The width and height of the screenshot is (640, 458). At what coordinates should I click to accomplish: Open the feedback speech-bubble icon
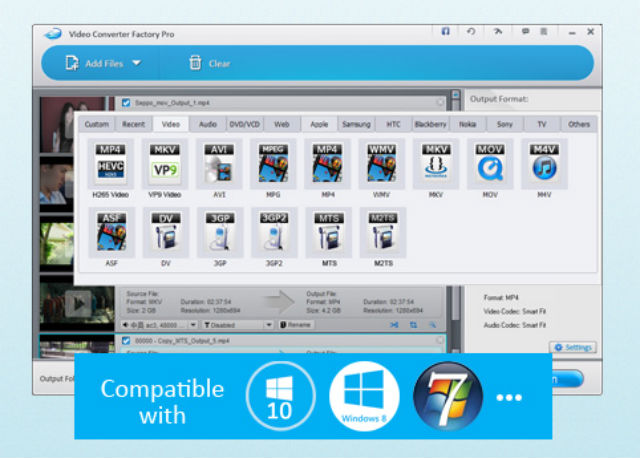525,31
